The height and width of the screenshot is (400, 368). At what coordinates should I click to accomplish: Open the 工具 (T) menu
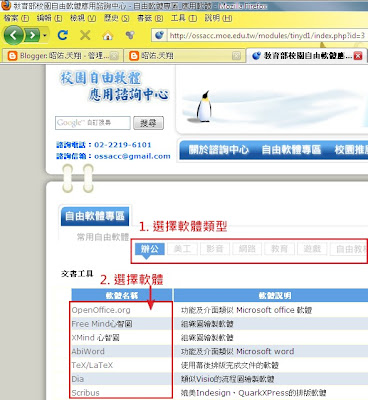pyautogui.click(x=184, y=18)
